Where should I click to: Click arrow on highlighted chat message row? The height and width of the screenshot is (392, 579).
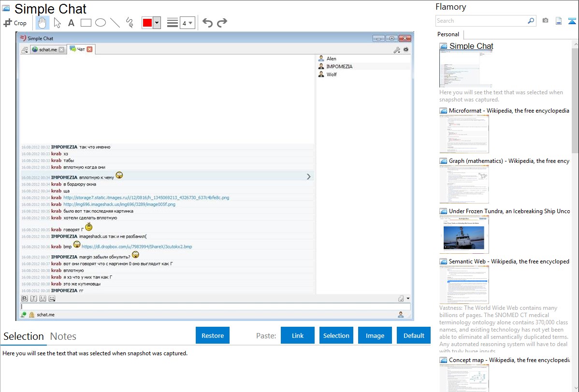click(x=308, y=176)
